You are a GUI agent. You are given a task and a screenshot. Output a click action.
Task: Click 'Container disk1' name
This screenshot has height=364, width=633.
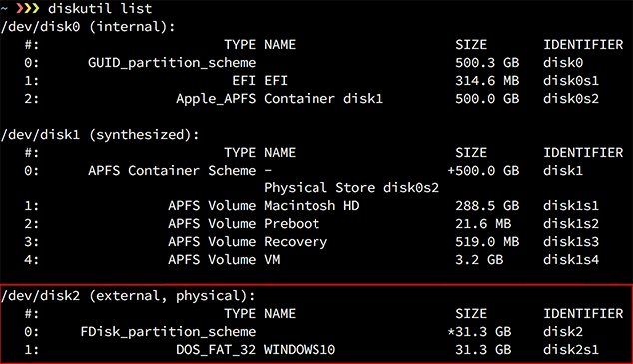[323, 99]
